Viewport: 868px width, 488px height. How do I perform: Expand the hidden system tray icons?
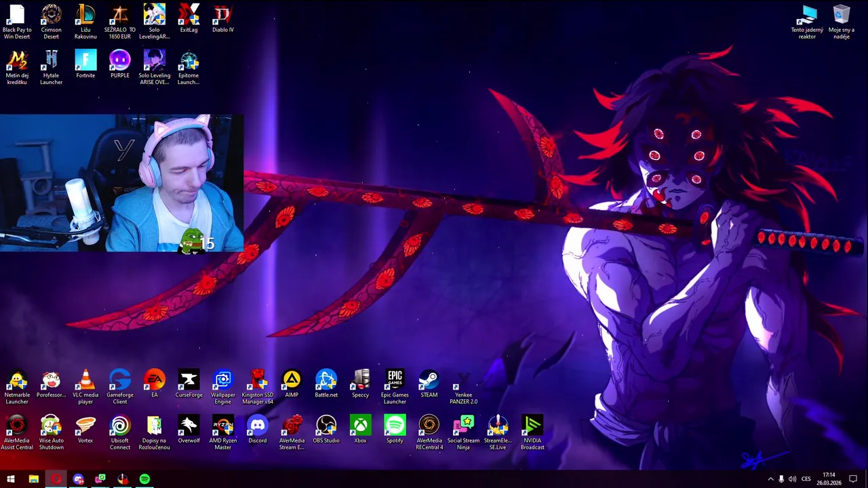(770, 479)
